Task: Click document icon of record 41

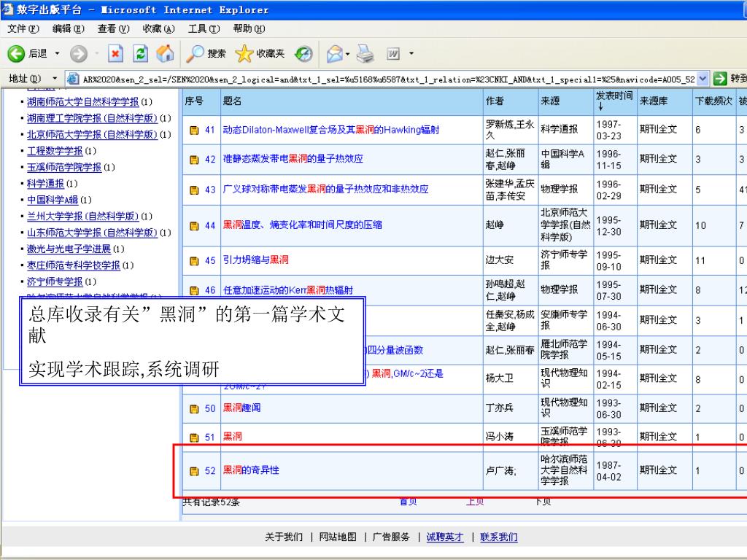Action: coord(194,130)
